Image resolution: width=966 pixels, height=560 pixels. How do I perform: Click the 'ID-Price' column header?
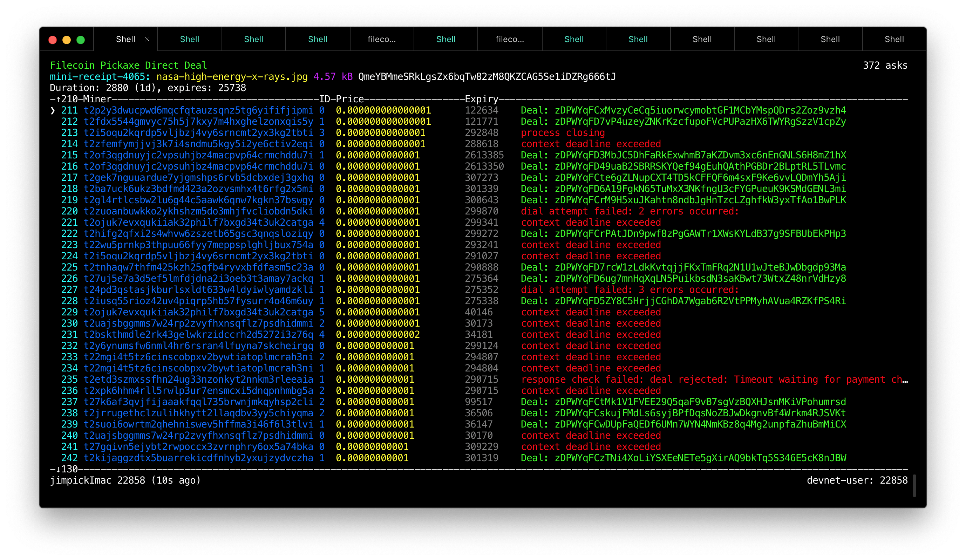pos(341,99)
